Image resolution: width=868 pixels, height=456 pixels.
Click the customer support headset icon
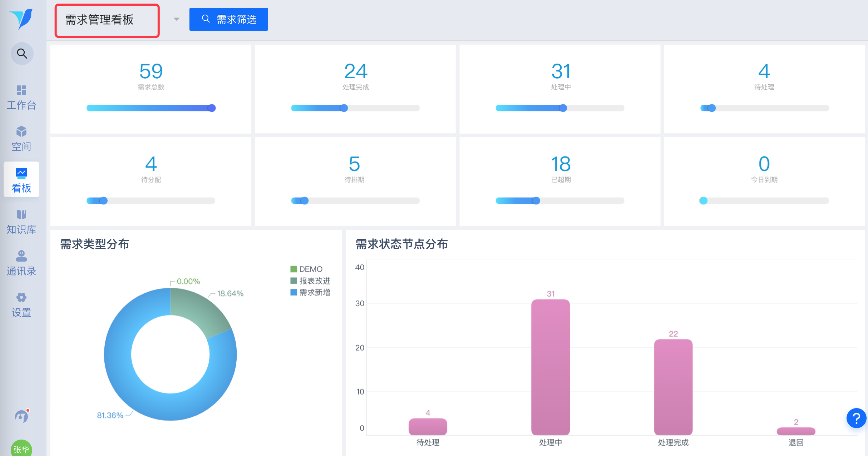(21, 416)
